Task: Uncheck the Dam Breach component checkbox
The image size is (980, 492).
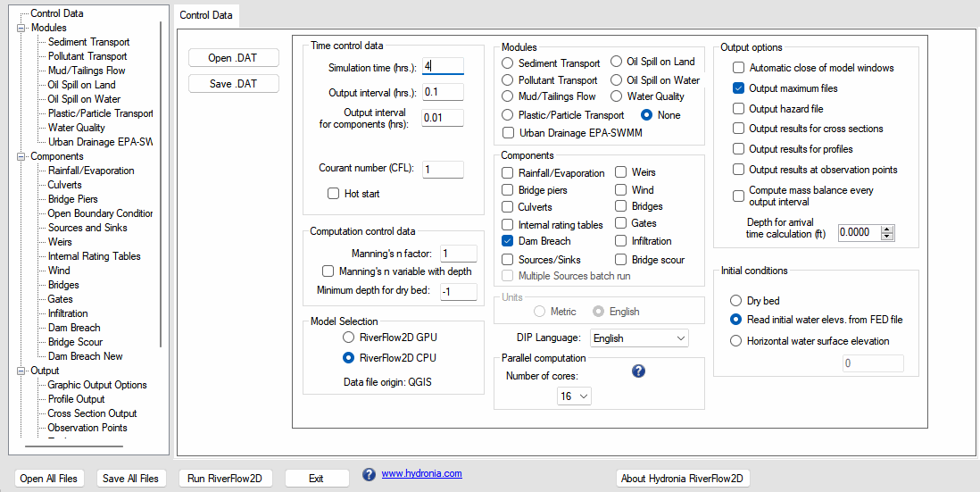Action: (x=507, y=241)
